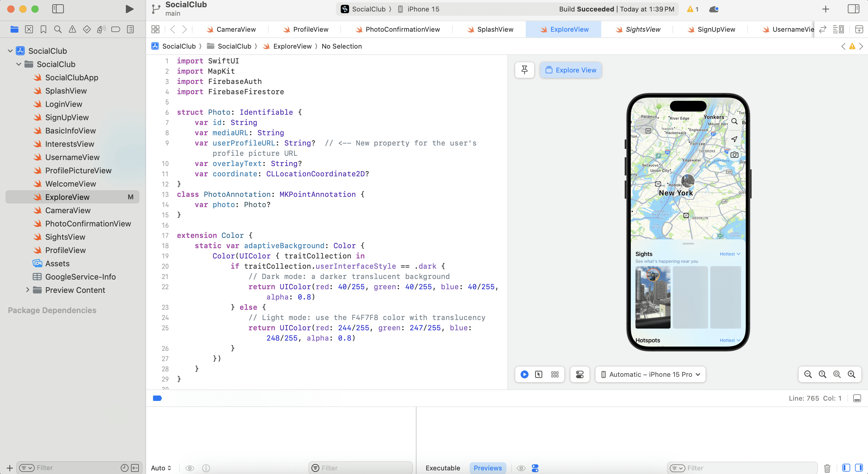Pin the preview with pin icon
Viewport: 868px width, 474px height.
[524, 70]
